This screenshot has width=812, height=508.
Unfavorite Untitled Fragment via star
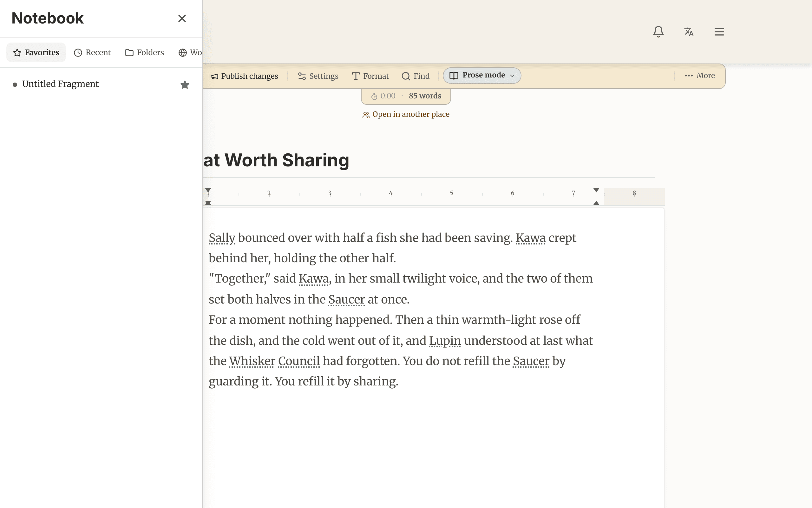click(x=185, y=85)
